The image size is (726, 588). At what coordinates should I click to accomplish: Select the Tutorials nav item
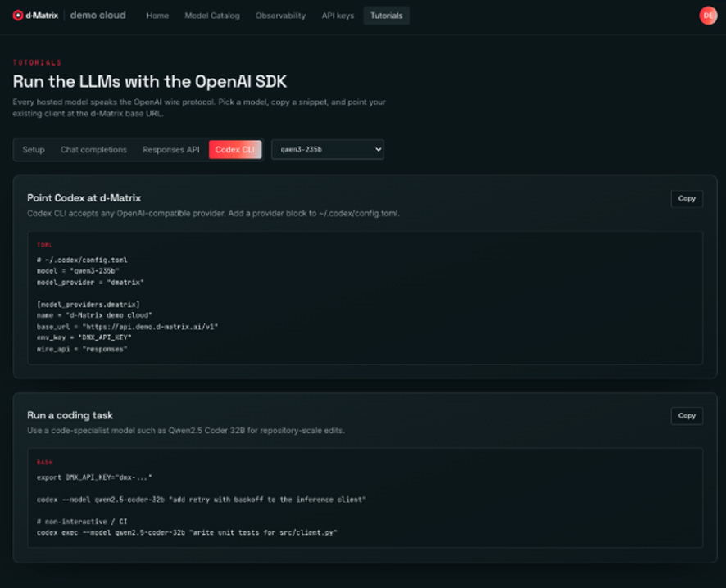[x=386, y=16]
